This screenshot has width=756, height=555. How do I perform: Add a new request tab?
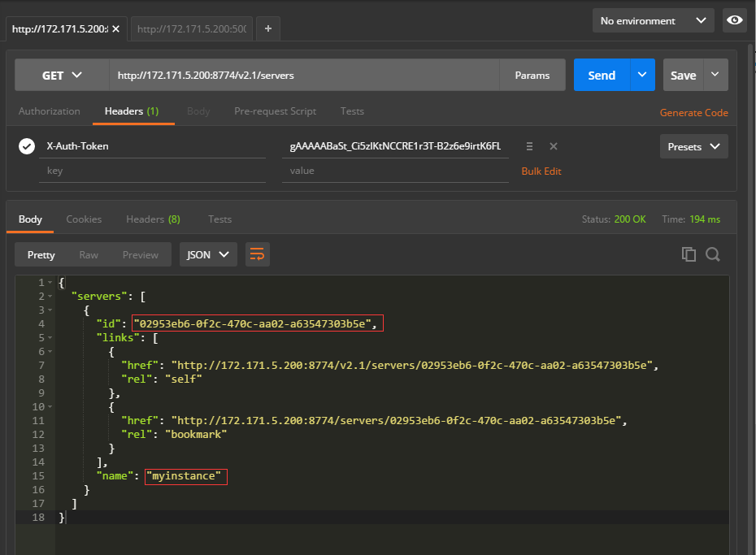click(x=268, y=29)
